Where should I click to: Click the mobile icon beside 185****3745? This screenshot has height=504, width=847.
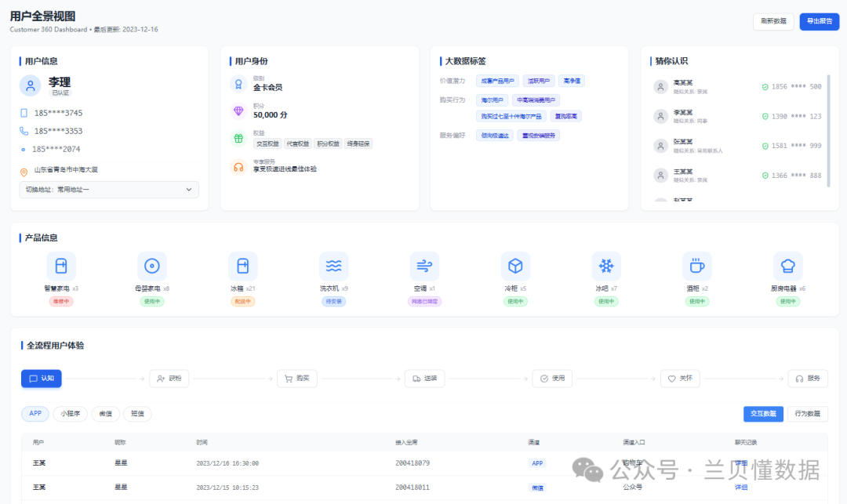(x=24, y=113)
